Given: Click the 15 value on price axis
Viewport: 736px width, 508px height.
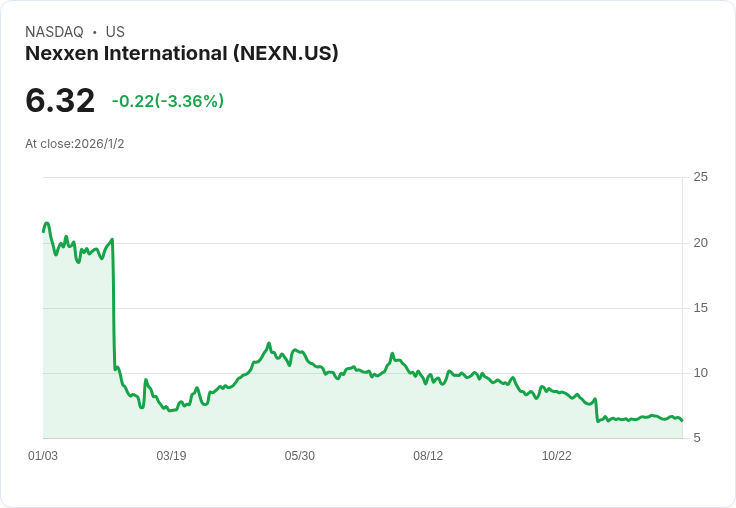Looking at the screenshot, I should 700,308.
